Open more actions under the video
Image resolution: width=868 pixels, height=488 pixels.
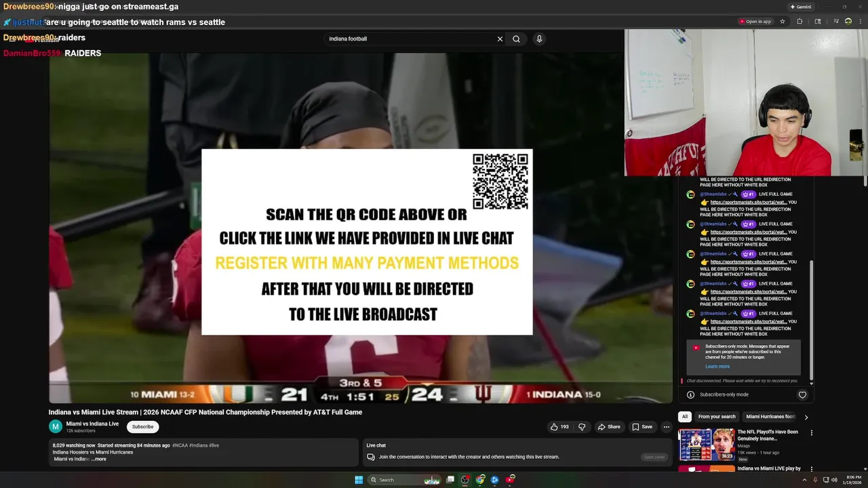click(667, 427)
